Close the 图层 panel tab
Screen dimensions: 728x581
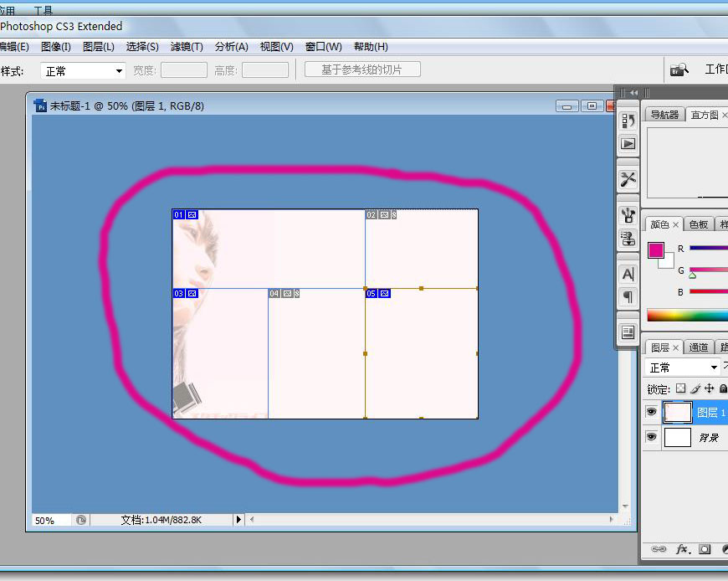point(675,347)
